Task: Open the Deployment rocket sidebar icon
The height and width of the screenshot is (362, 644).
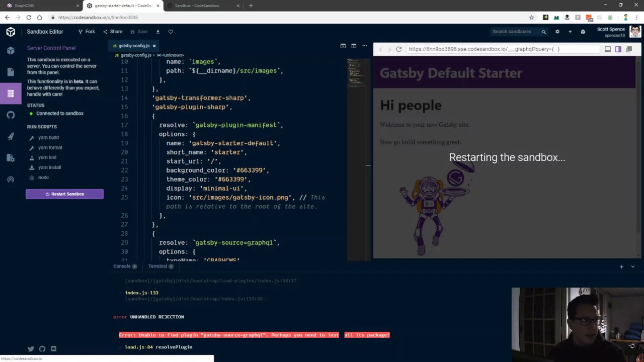Action: 11,137
